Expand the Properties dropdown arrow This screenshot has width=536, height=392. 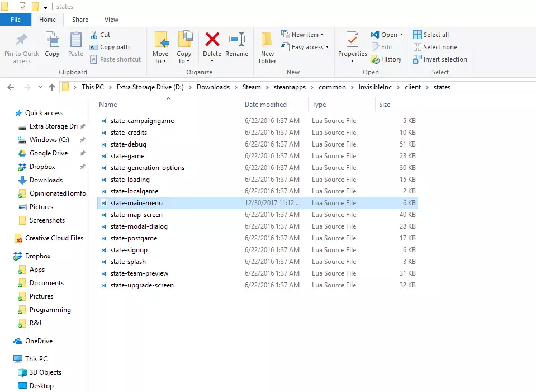pyautogui.click(x=352, y=61)
